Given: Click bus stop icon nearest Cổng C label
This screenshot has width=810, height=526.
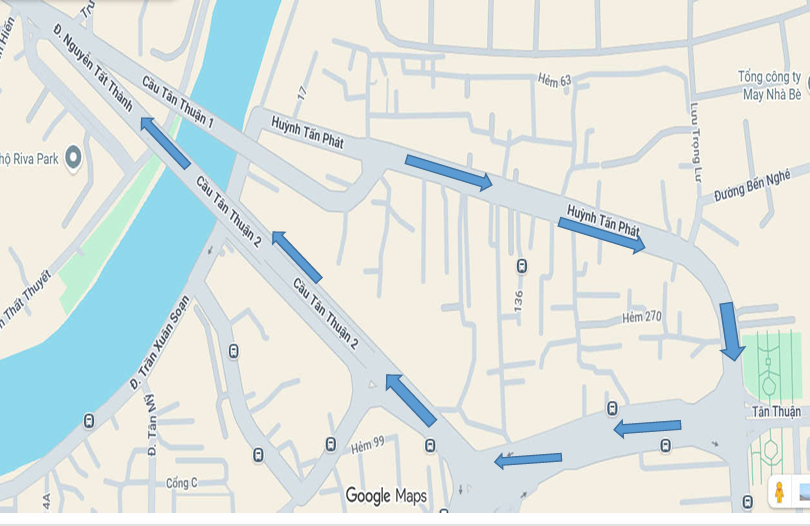Looking at the screenshot, I should coord(258,455).
